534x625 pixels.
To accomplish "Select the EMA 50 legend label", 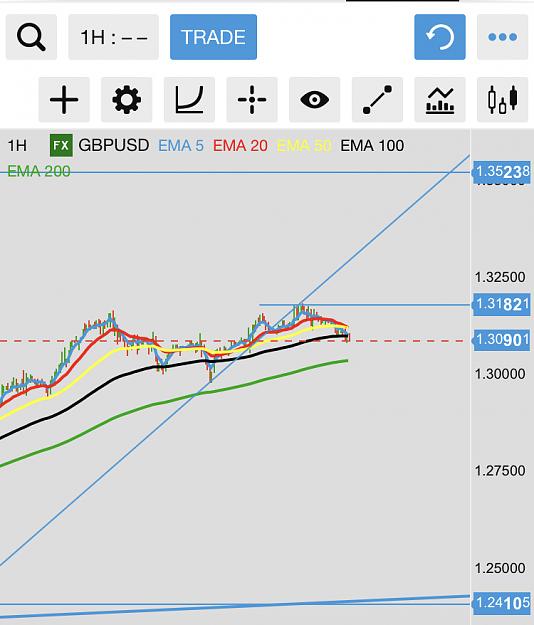I will (304, 146).
